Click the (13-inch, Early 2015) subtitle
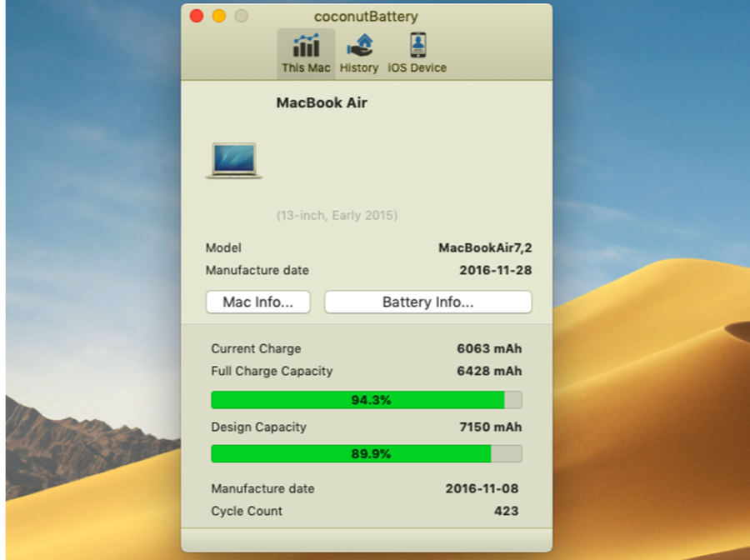 pyautogui.click(x=337, y=216)
